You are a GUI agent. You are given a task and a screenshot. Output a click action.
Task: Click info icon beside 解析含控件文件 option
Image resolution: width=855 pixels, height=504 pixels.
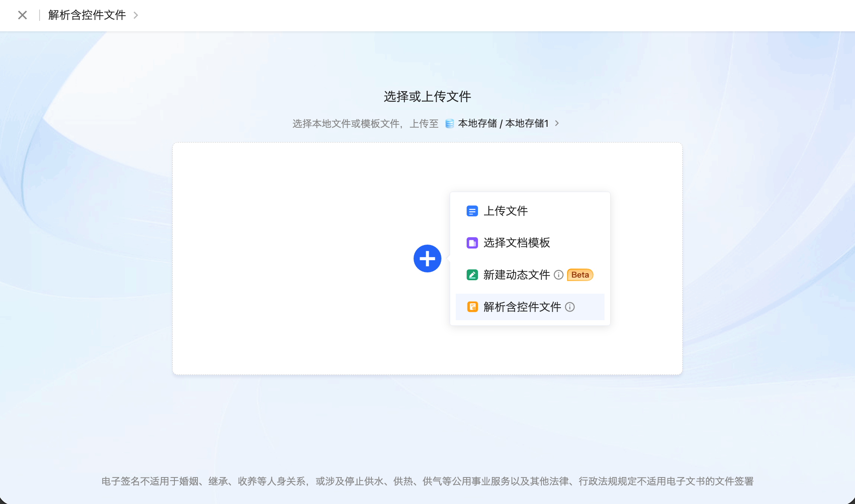pos(570,307)
